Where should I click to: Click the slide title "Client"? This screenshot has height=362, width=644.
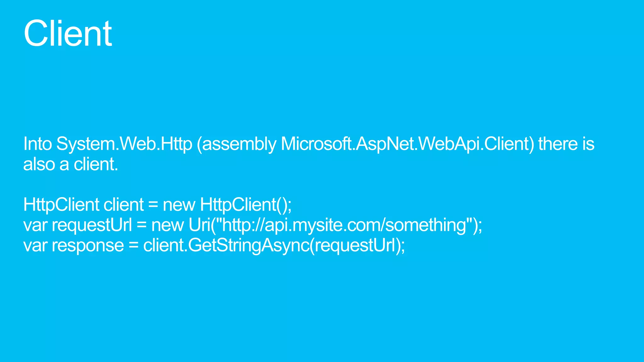(x=68, y=33)
